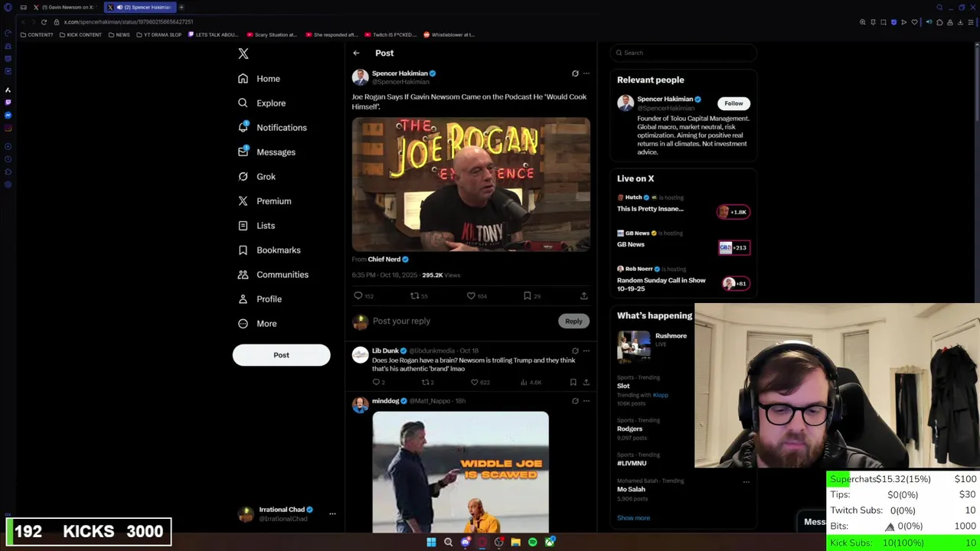Play the Joe Rogan Experience video
Image resolution: width=980 pixels, height=551 pixels.
coord(471,184)
